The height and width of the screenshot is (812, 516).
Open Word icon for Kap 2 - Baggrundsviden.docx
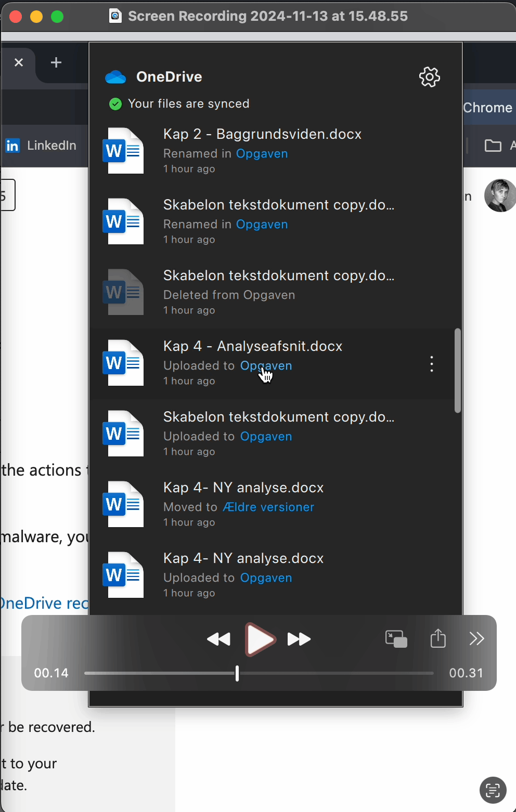pos(123,151)
